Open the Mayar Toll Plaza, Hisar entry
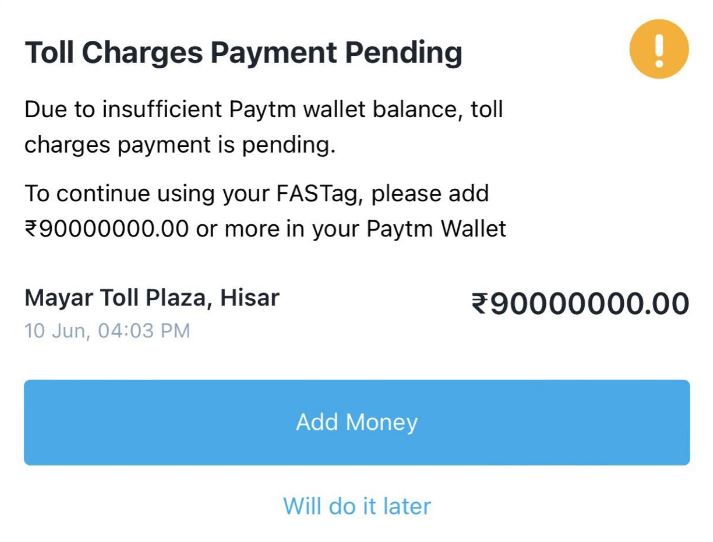The height and width of the screenshot is (542, 713). (x=152, y=298)
